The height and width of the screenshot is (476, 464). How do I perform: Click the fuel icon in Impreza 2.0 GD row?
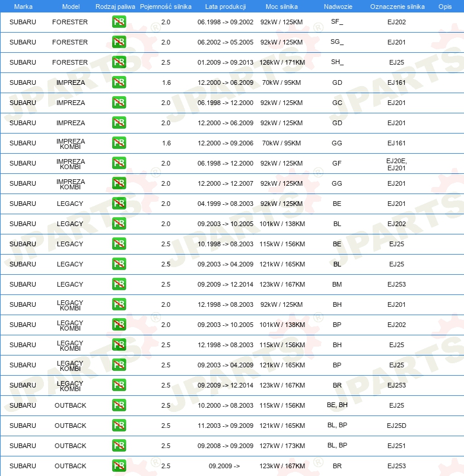pyautogui.click(x=119, y=123)
